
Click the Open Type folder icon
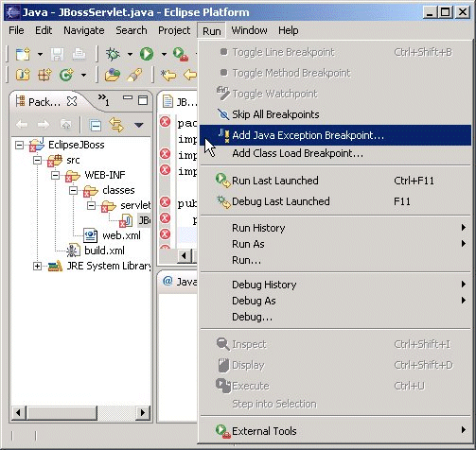pyautogui.click(x=113, y=75)
